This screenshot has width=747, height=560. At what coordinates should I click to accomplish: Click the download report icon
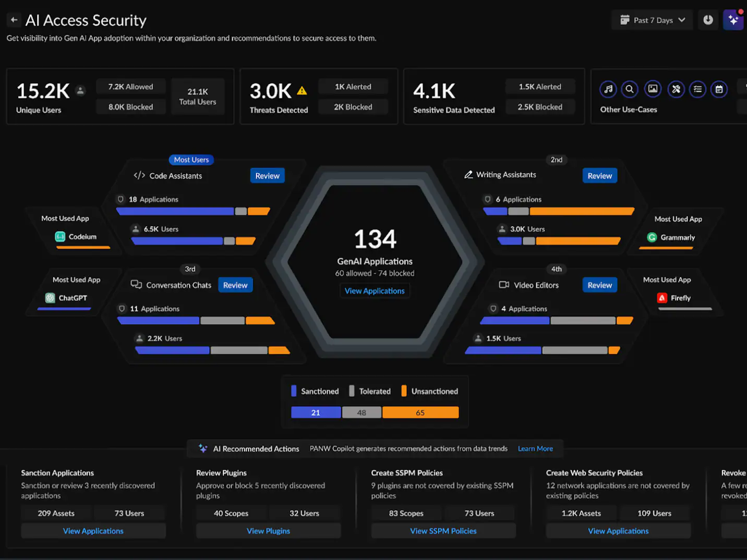(708, 20)
